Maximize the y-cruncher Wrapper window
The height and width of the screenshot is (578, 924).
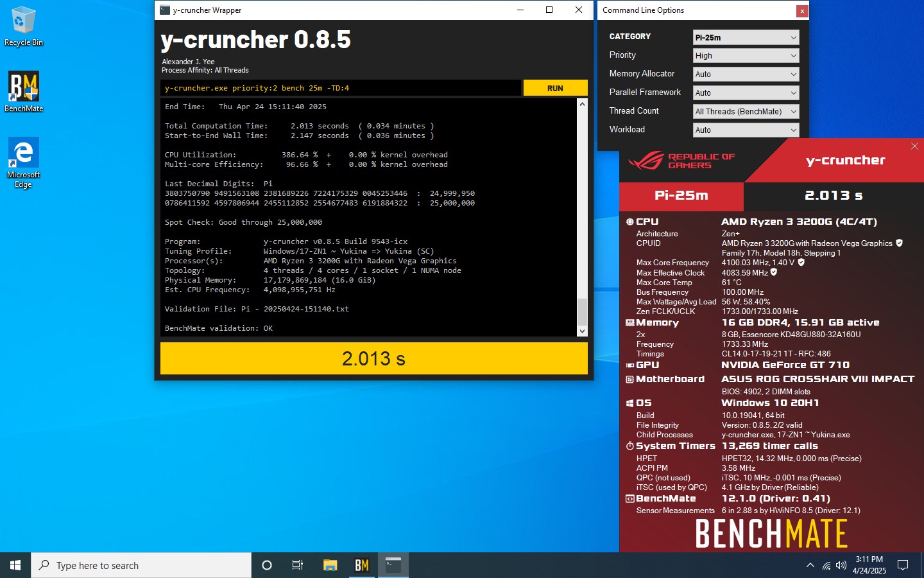tap(549, 10)
